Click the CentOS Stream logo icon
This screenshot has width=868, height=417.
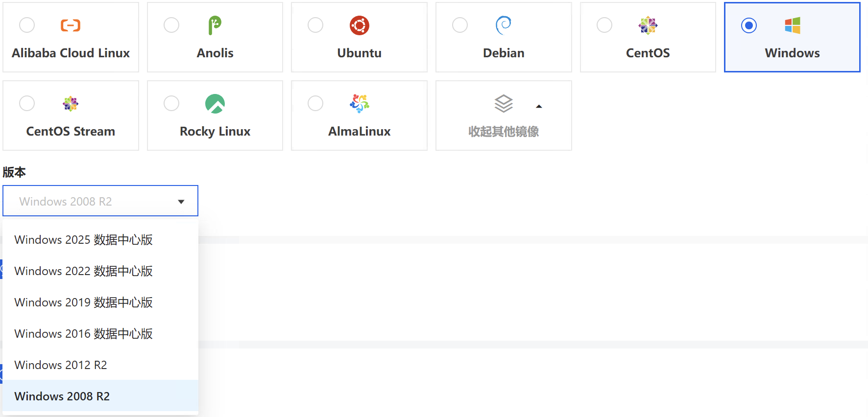[x=71, y=103]
